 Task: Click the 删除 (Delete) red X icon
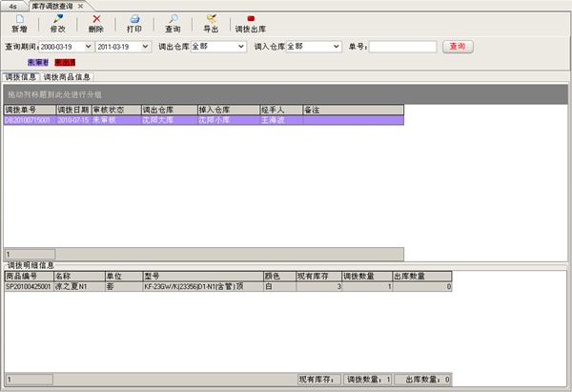pos(96,19)
